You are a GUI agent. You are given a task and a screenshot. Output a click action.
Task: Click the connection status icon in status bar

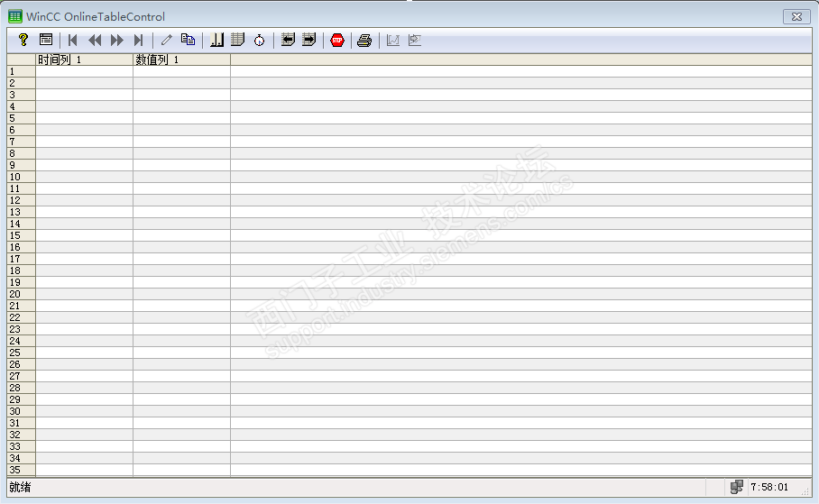(x=737, y=487)
